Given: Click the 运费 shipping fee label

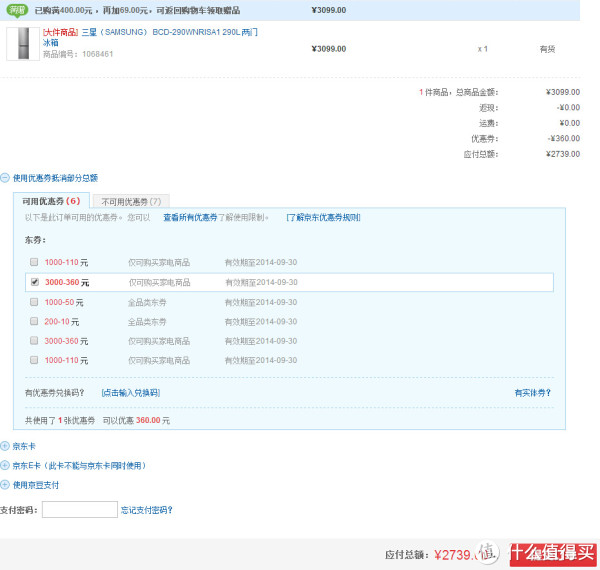Looking at the screenshot, I should [489, 123].
